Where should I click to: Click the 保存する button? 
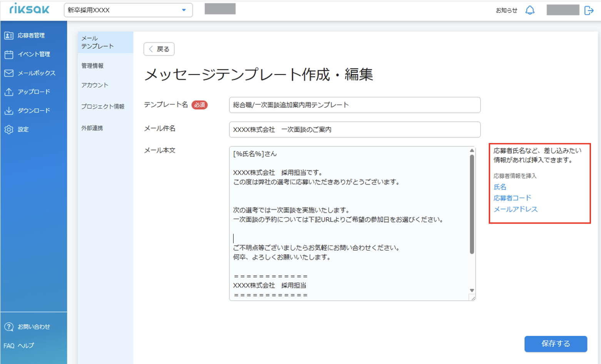click(556, 344)
